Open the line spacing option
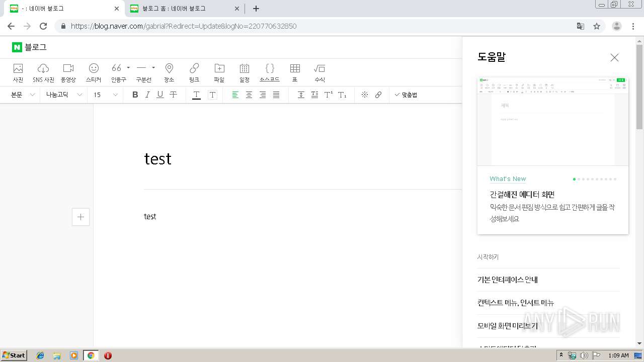The width and height of the screenshot is (644, 362). click(x=301, y=95)
